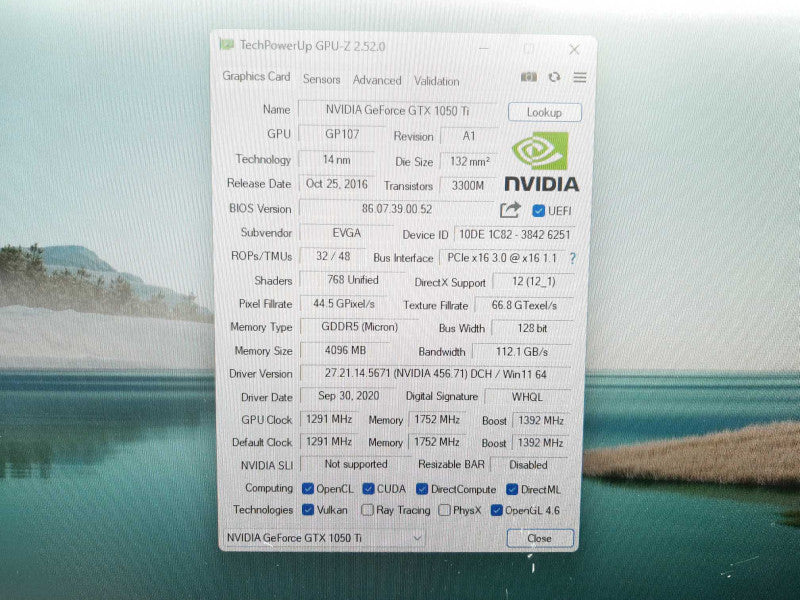Click the Resizable BAR field Disabled
This screenshot has width=800, height=600.
pos(529,465)
